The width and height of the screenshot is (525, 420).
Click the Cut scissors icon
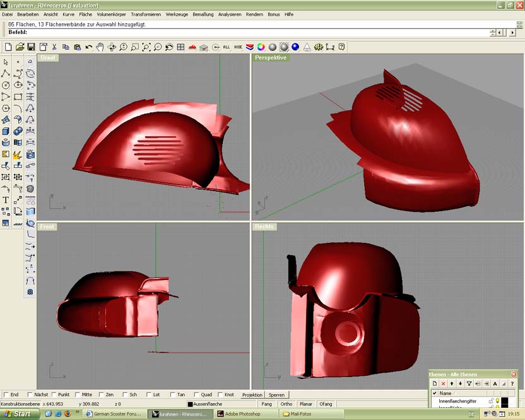(54, 47)
